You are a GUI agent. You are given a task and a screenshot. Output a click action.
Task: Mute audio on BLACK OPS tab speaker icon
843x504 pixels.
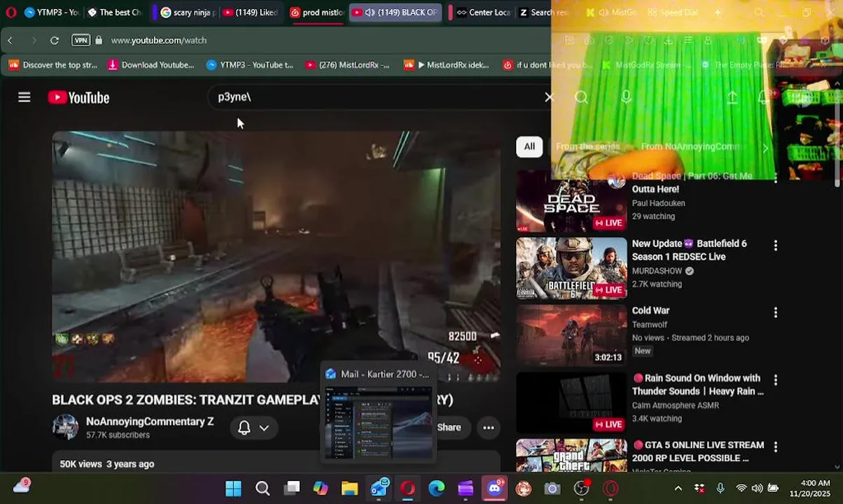pos(370,13)
